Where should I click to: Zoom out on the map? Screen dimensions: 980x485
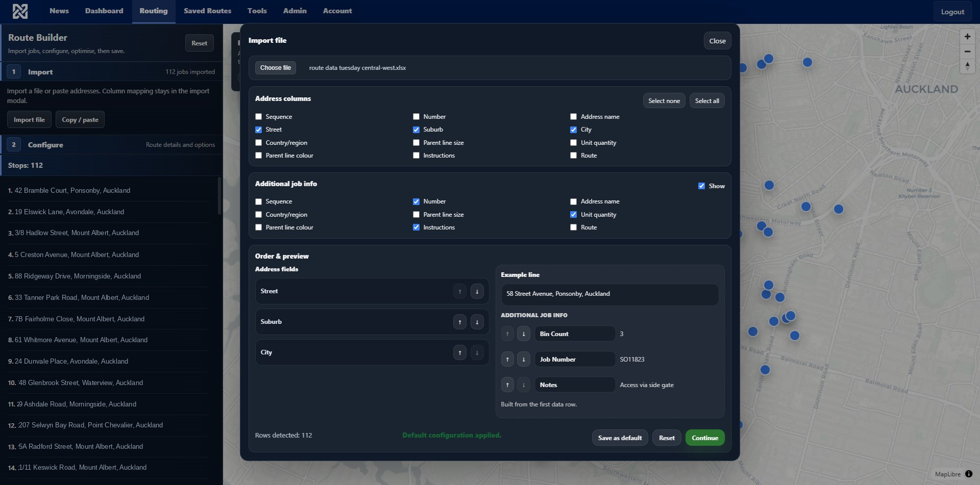pyautogui.click(x=967, y=52)
